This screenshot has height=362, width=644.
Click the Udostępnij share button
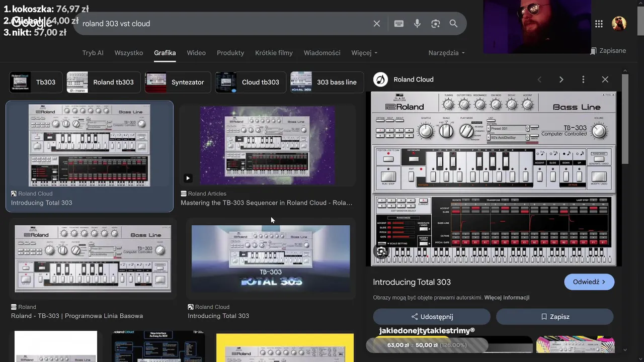click(x=432, y=317)
